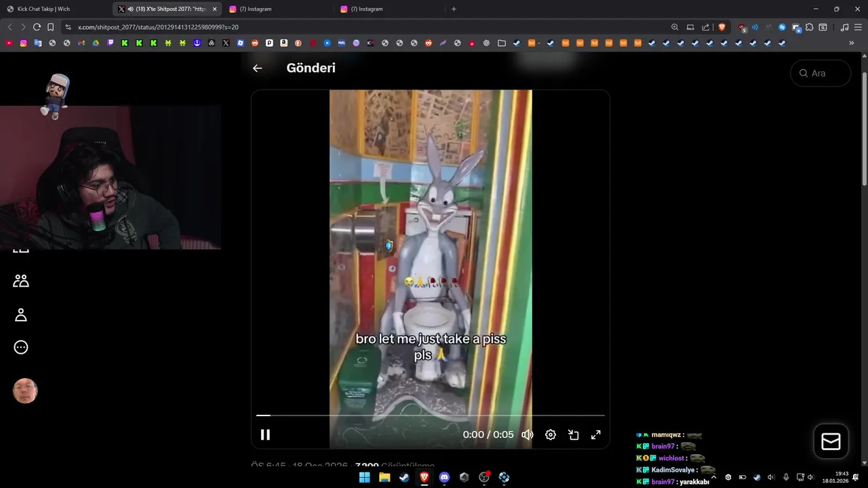
Task: Open the X bookmark in the bookmarks bar
Action: coord(226,43)
